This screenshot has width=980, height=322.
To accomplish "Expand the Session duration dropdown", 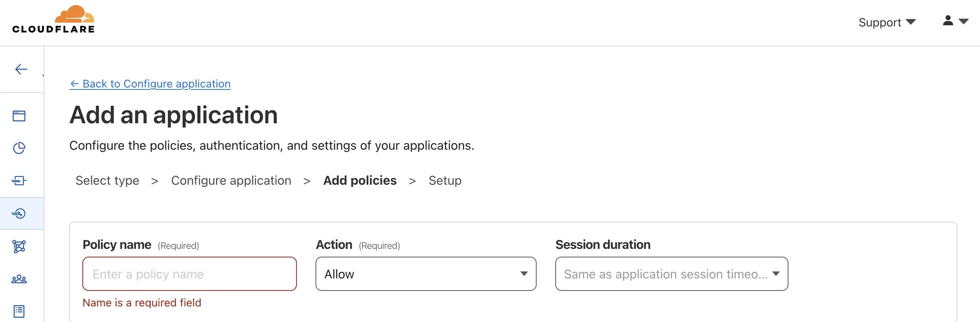I will (x=671, y=274).
